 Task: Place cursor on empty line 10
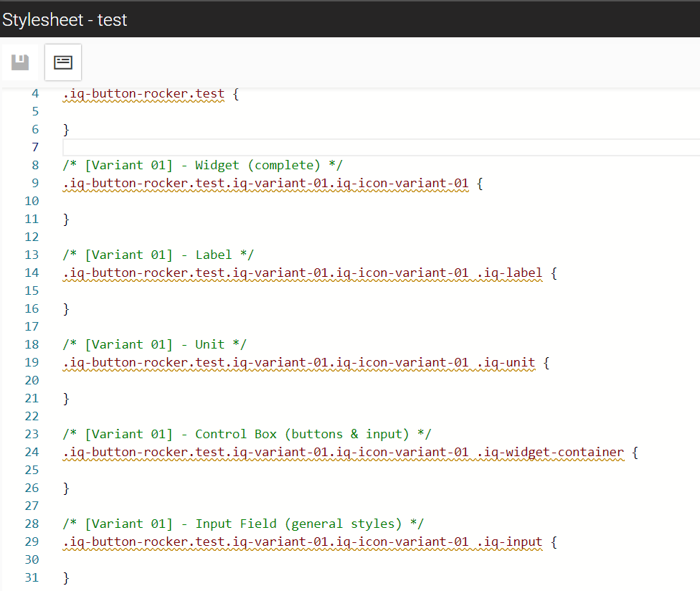click(x=381, y=202)
